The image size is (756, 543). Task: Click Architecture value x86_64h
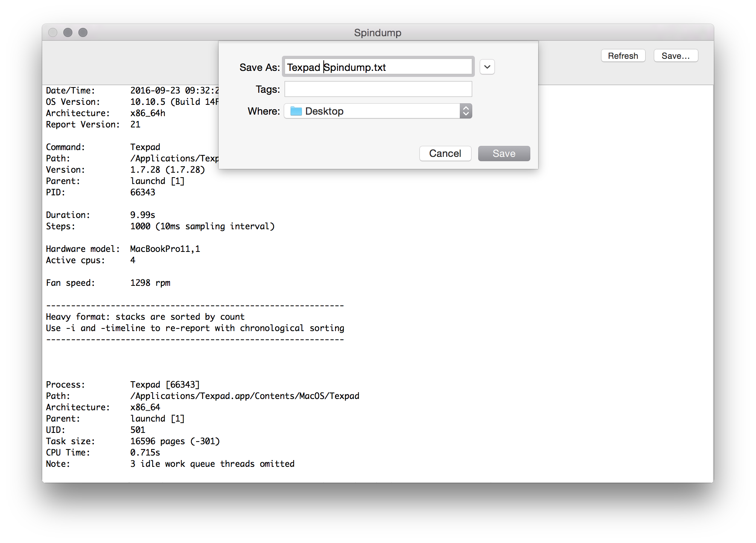click(148, 113)
